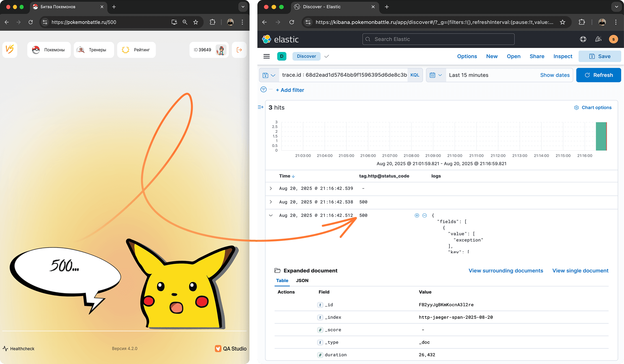Screen dimensions: 624x364
Task: Toggle Time column sort direction
Action: pyautogui.click(x=293, y=176)
